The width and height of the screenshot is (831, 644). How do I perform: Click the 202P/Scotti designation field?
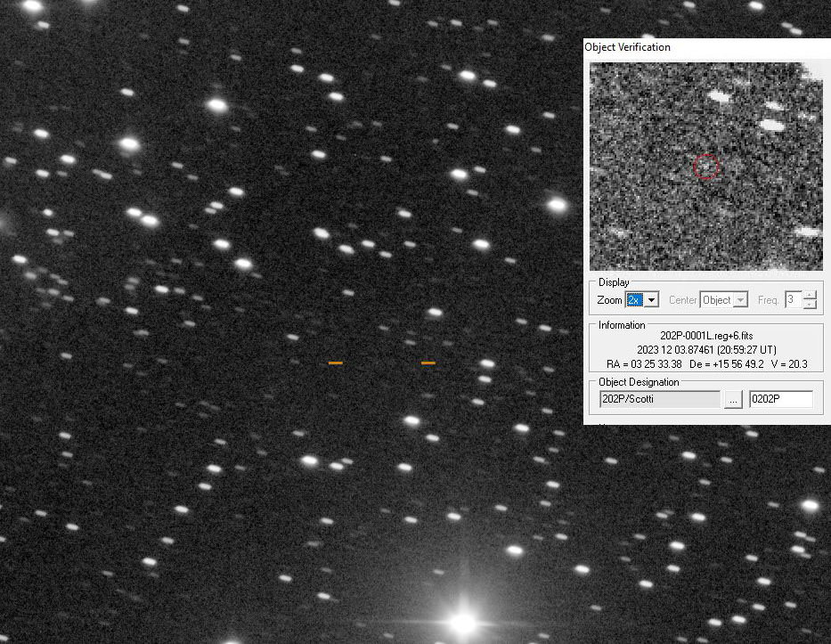click(659, 399)
